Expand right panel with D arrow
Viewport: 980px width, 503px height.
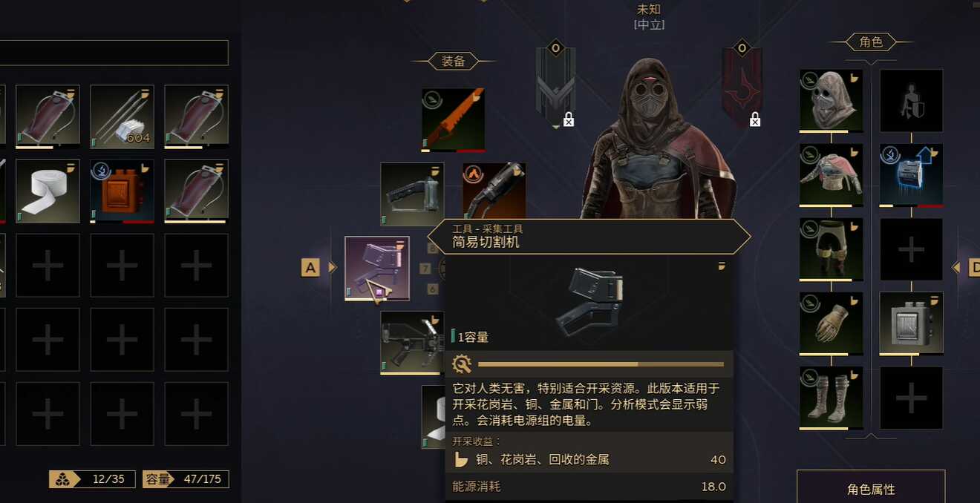pos(967,267)
